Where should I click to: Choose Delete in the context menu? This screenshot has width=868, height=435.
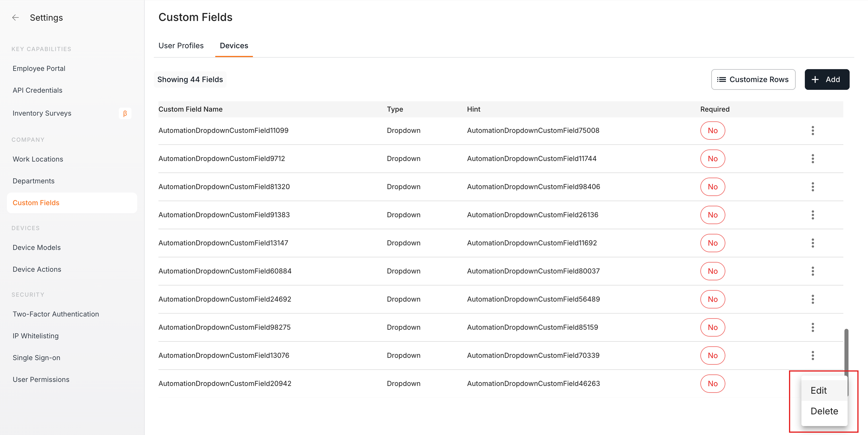(824, 411)
